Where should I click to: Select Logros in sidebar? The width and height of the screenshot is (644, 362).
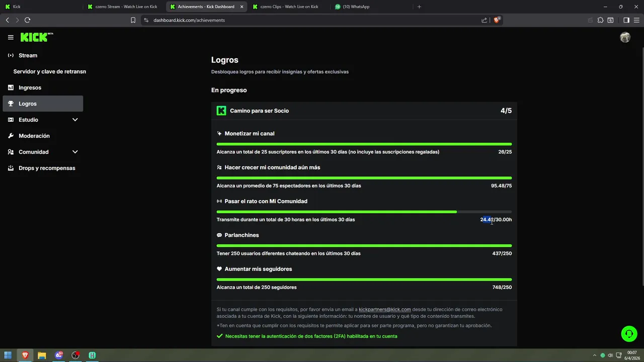click(x=43, y=104)
